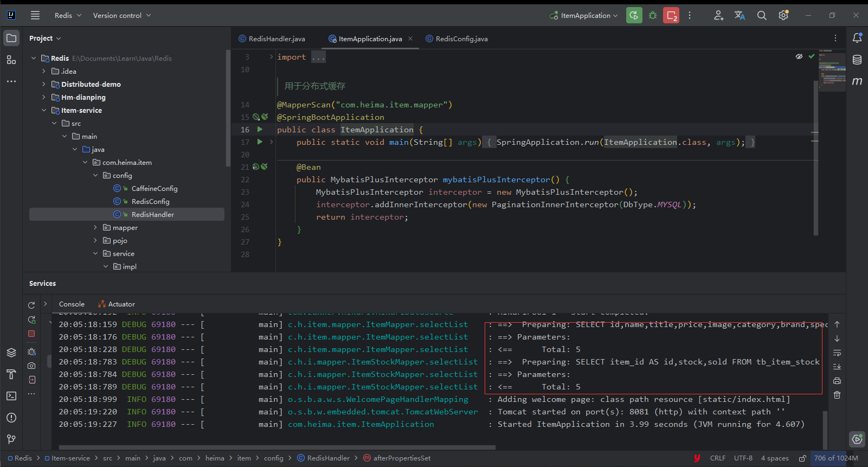Switch to RedisConfig.java tab

point(456,39)
